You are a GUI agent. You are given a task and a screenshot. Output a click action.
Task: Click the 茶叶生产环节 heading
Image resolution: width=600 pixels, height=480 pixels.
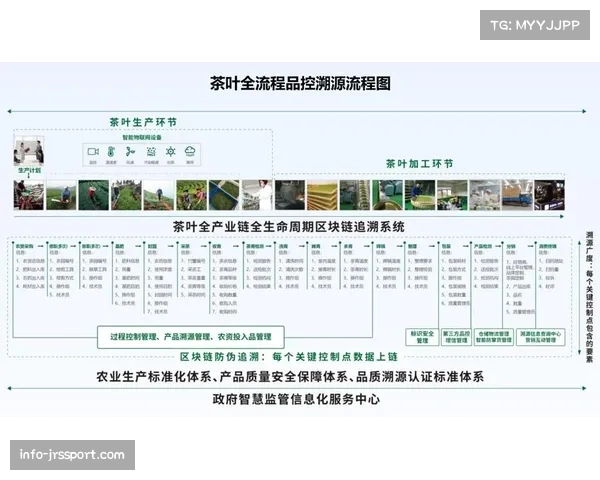(143, 122)
